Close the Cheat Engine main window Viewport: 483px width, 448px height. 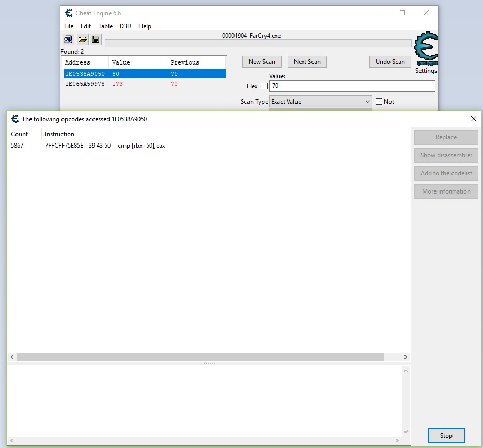(x=426, y=13)
